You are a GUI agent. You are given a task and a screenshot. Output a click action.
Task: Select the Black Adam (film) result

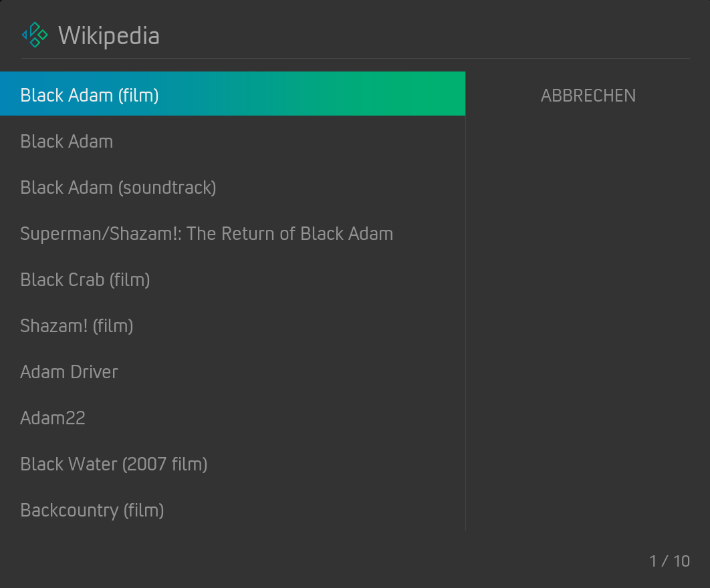[x=232, y=94]
